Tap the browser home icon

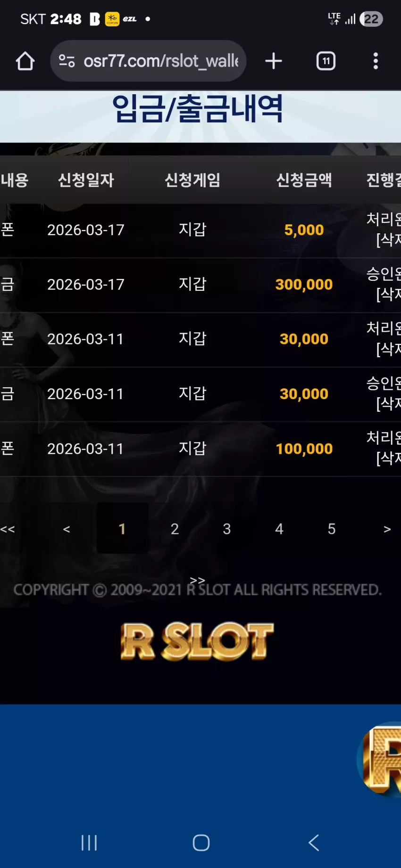click(25, 61)
